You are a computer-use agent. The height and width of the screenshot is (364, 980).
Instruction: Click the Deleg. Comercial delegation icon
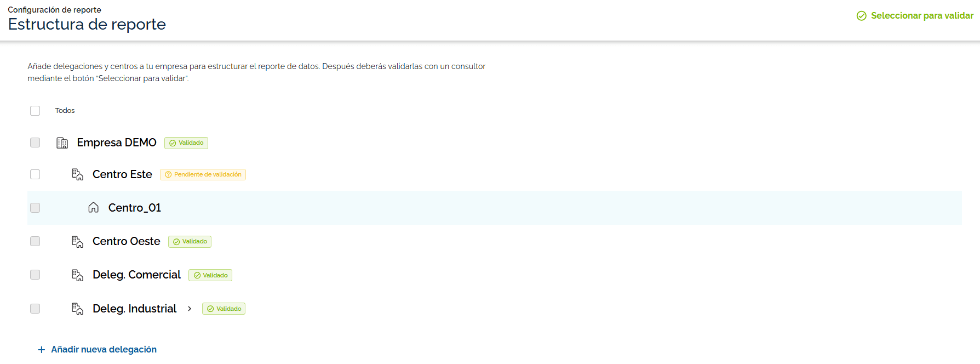coord(78,275)
